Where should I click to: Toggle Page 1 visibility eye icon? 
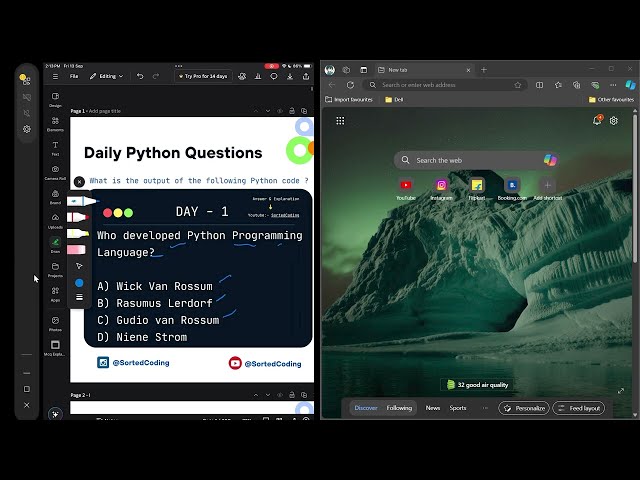tap(280, 111)
